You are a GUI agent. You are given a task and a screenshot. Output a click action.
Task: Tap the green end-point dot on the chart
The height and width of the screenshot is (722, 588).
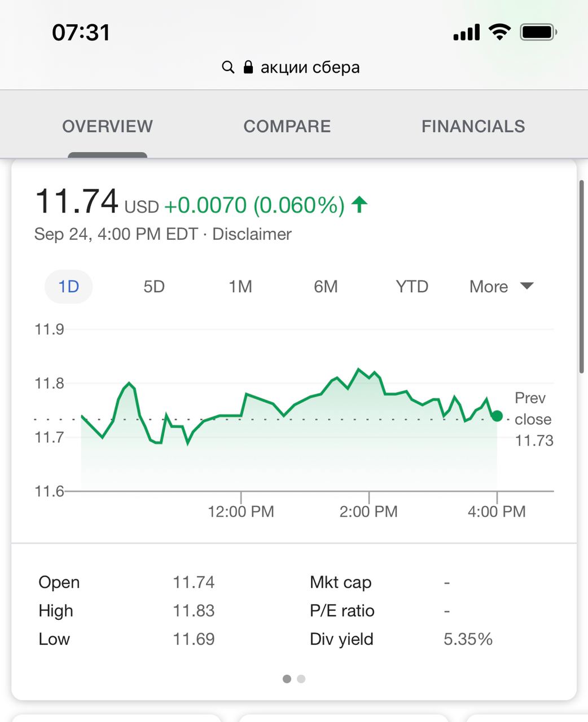497,416
